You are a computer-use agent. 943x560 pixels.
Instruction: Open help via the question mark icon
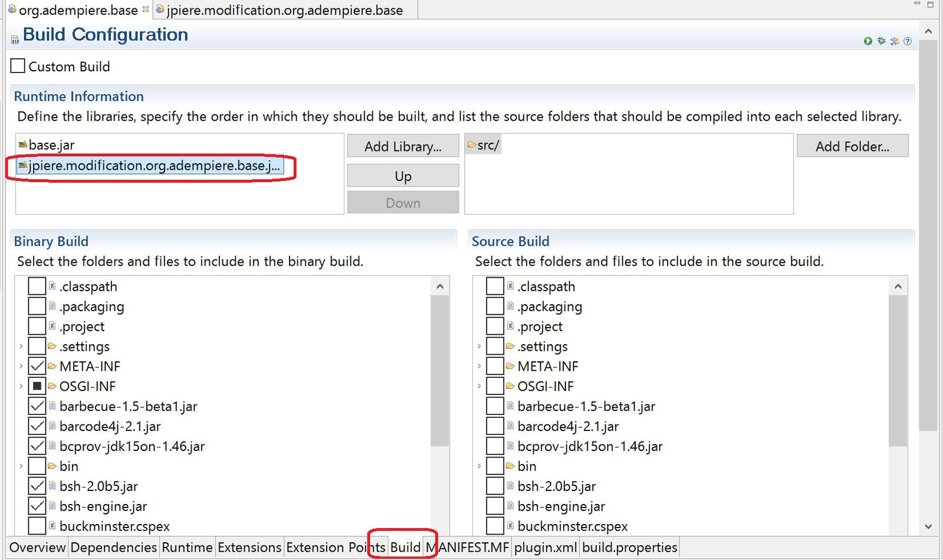pos(908,41)
